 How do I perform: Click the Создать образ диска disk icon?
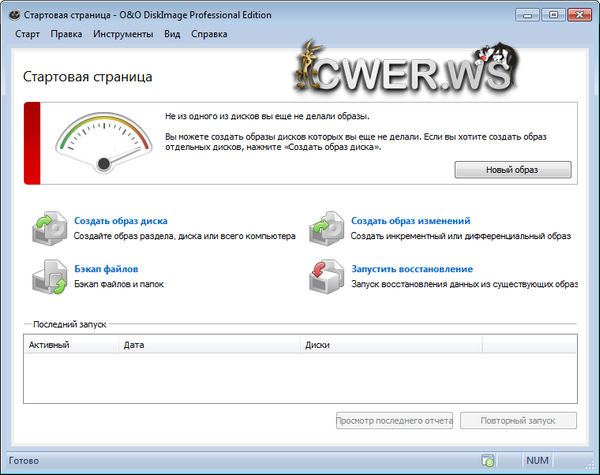coord(49,228)
